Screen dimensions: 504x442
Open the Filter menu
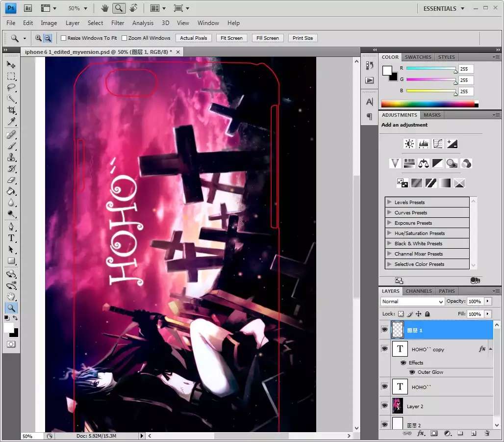point(118,23)
